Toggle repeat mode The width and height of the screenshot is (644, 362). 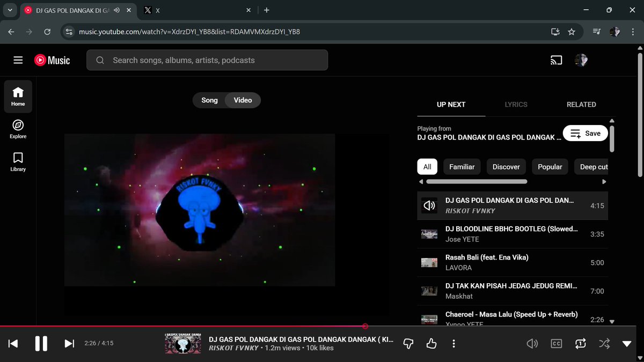580,343
